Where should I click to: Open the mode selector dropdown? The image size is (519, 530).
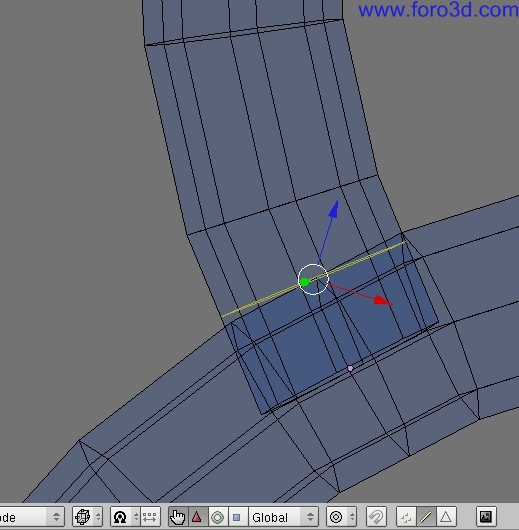coord(32,517)
